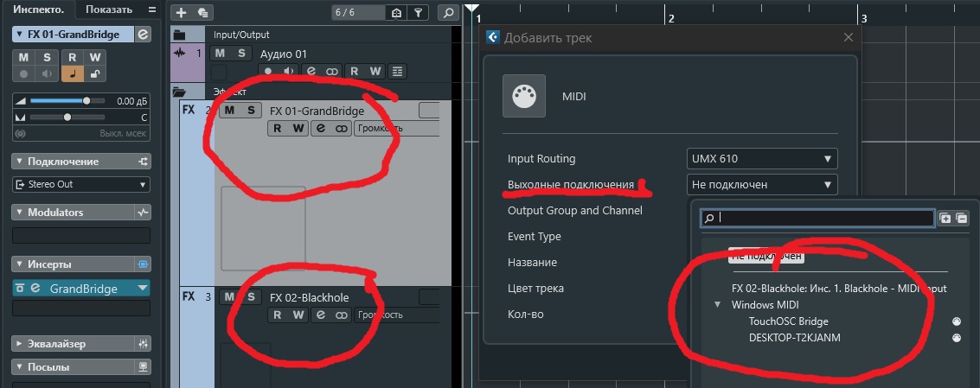Click collapse-all icon beside search field
Viewport: 980px width, 388px height.
[961, 218]
